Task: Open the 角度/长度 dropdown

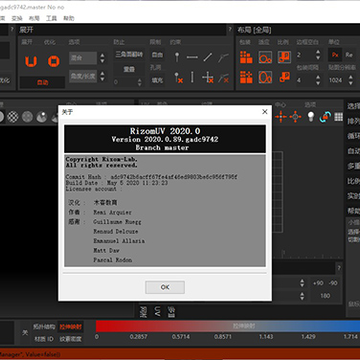Action: (x=83, y=76)
